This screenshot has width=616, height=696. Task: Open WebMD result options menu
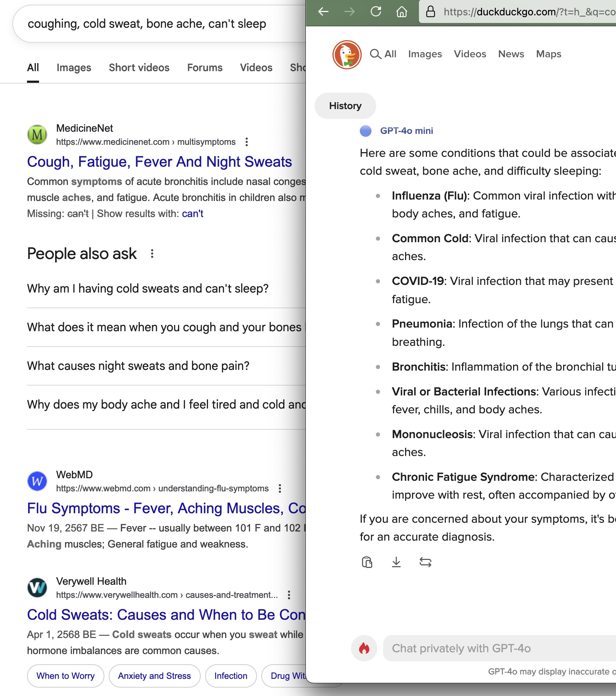(280, 488)
